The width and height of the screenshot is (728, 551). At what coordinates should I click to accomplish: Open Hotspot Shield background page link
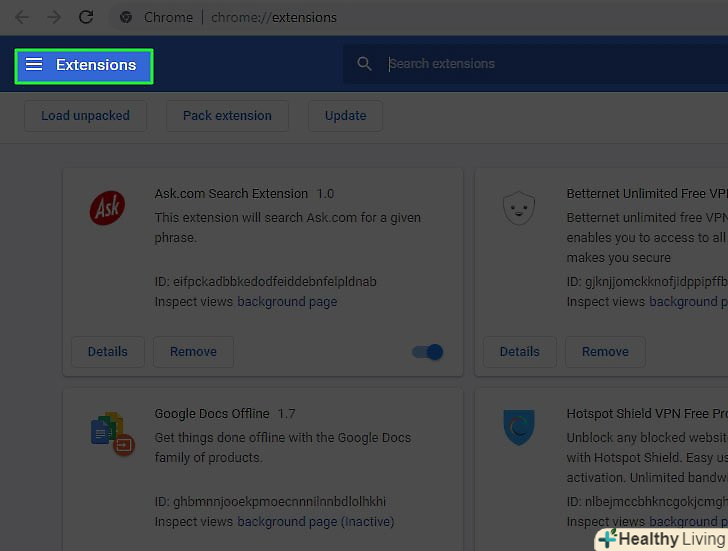point(689,522)
